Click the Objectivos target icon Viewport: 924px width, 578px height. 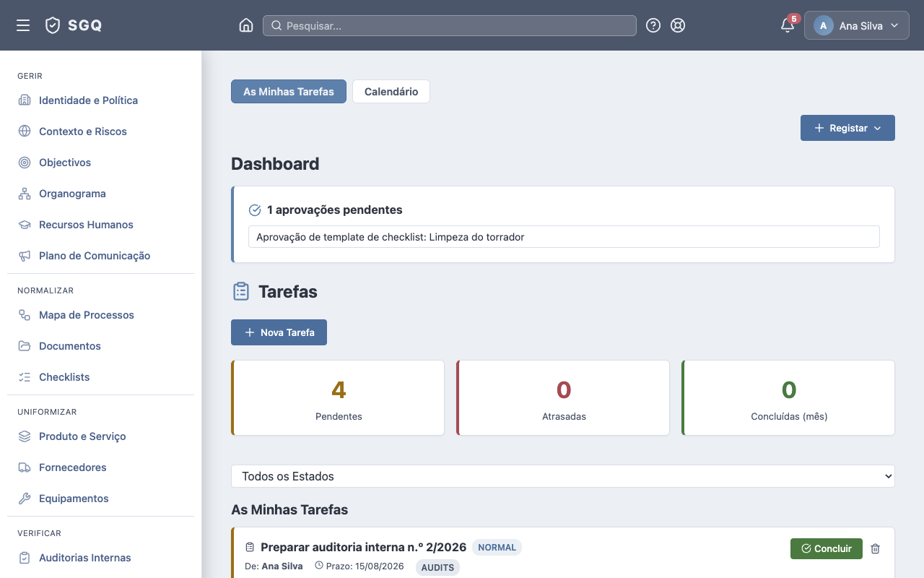[x=25, y=163]
